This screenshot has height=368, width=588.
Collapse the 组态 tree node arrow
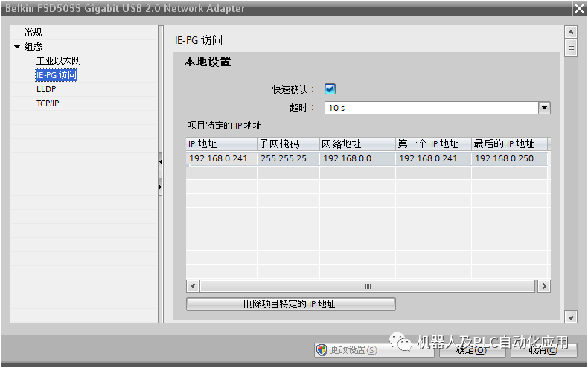click(17, 47)
